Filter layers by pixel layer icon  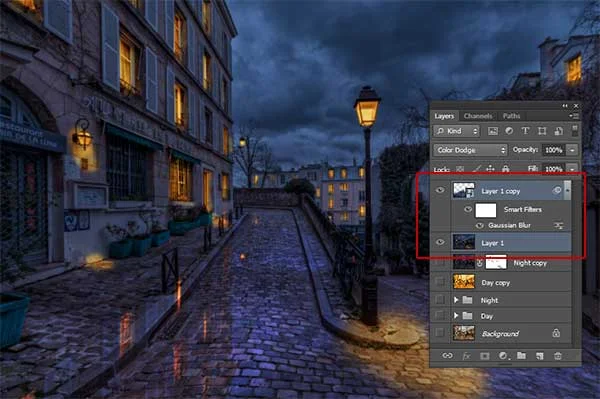(493, 131)
